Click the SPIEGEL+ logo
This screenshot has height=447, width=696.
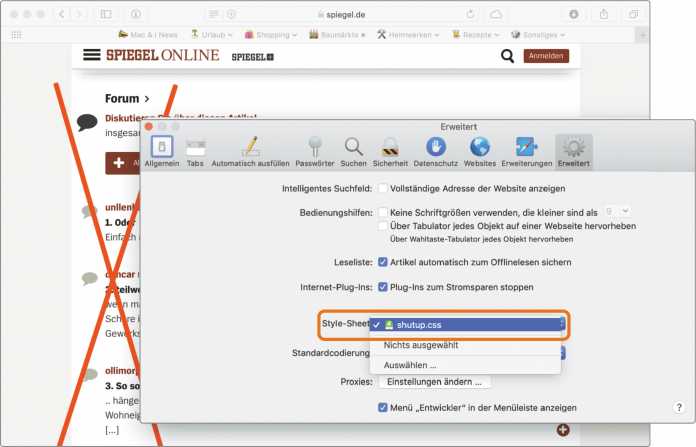tap(253, 57)
